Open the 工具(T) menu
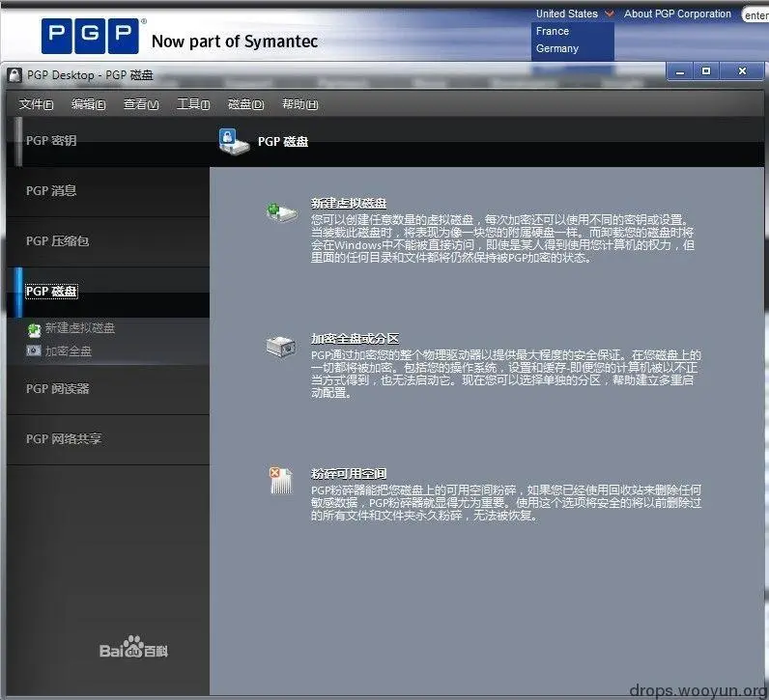This screenshot has width=769, height=700. (193, 104)
